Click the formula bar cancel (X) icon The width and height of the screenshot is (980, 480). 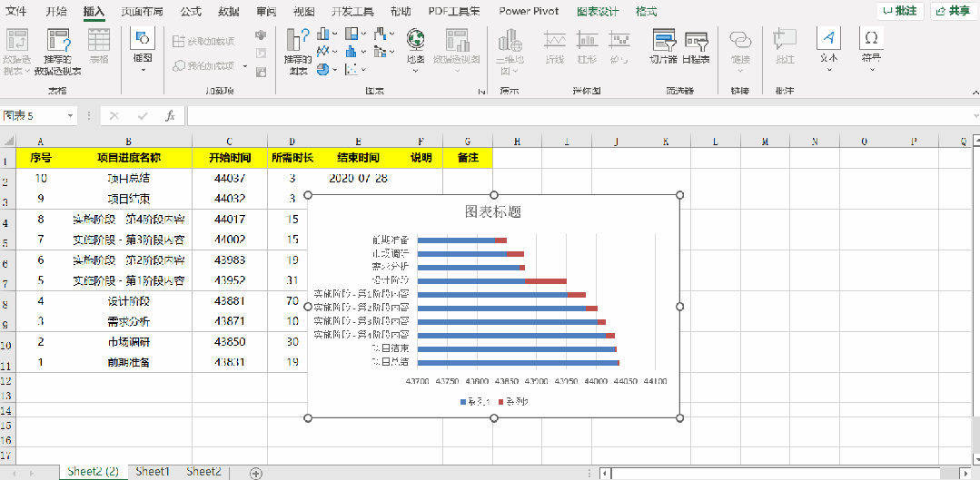[114, 116]
